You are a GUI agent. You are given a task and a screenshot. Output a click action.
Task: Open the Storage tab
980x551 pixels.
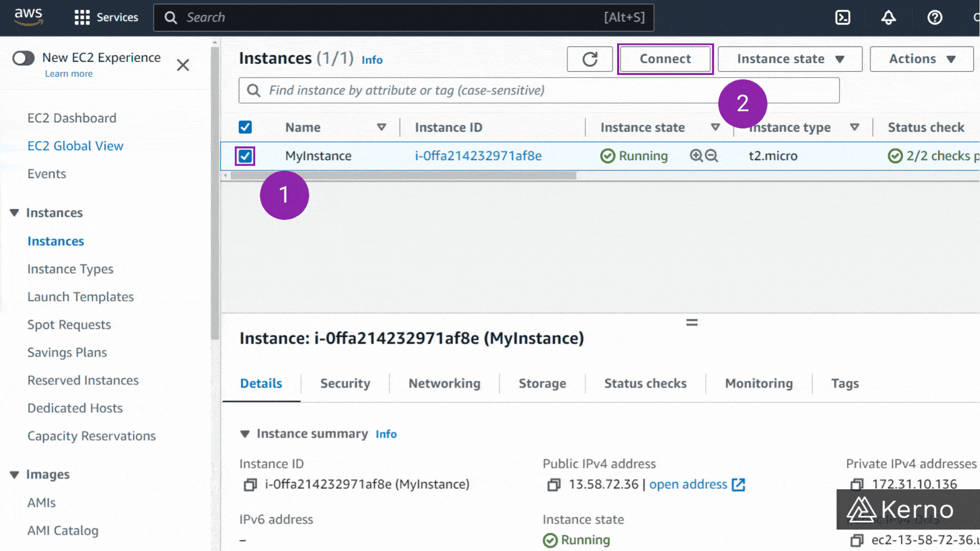click(x=542, y=384)
